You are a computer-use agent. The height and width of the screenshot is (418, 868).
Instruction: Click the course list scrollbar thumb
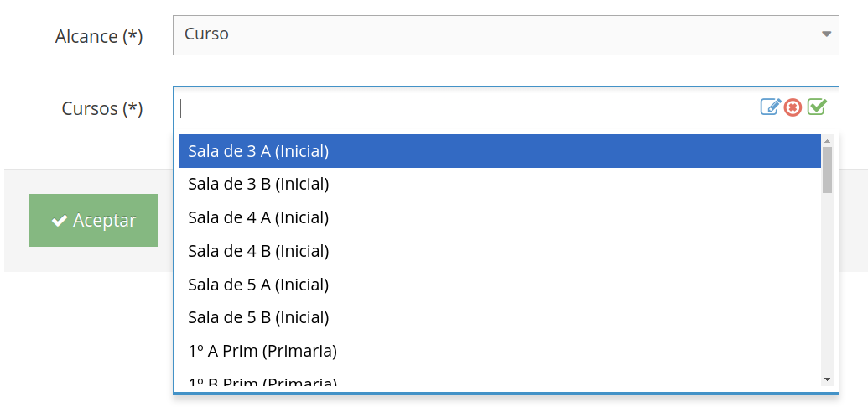tap(827, 170)
